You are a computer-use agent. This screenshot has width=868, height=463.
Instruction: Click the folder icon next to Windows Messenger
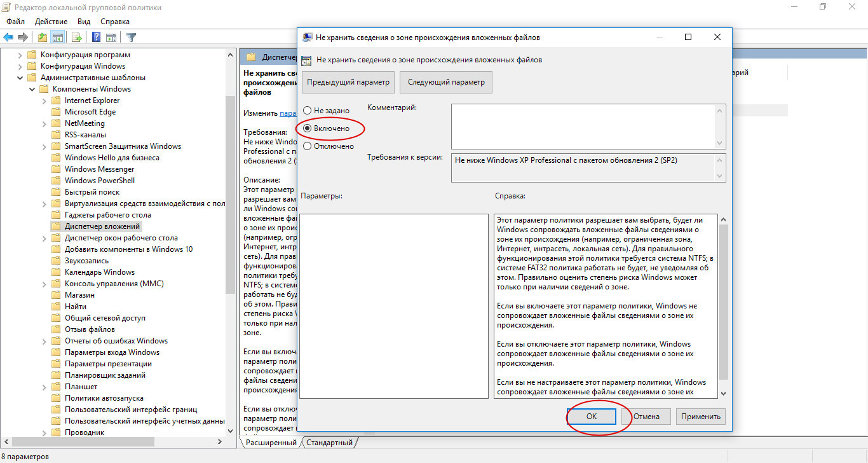pyautogui.click(x=56, y=169)
